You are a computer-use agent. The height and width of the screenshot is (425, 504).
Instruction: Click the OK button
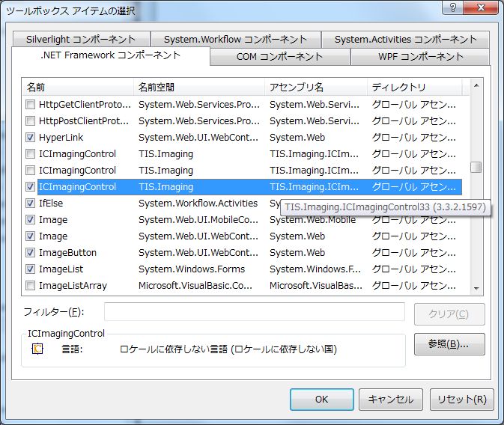322,400
